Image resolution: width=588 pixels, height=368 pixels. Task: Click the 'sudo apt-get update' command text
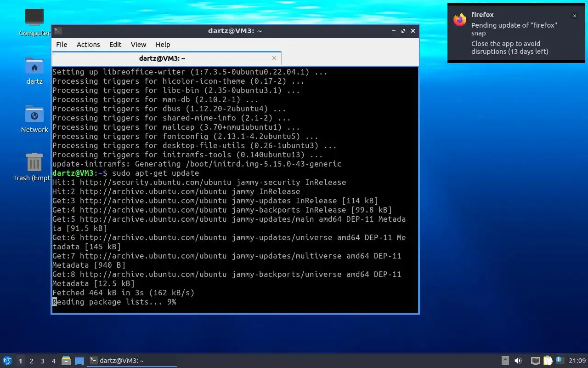click(155, 173)
